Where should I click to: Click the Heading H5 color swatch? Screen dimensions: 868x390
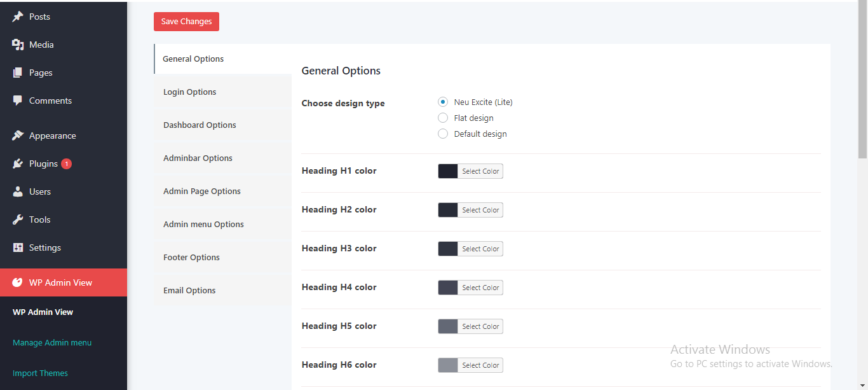(448, 326)
